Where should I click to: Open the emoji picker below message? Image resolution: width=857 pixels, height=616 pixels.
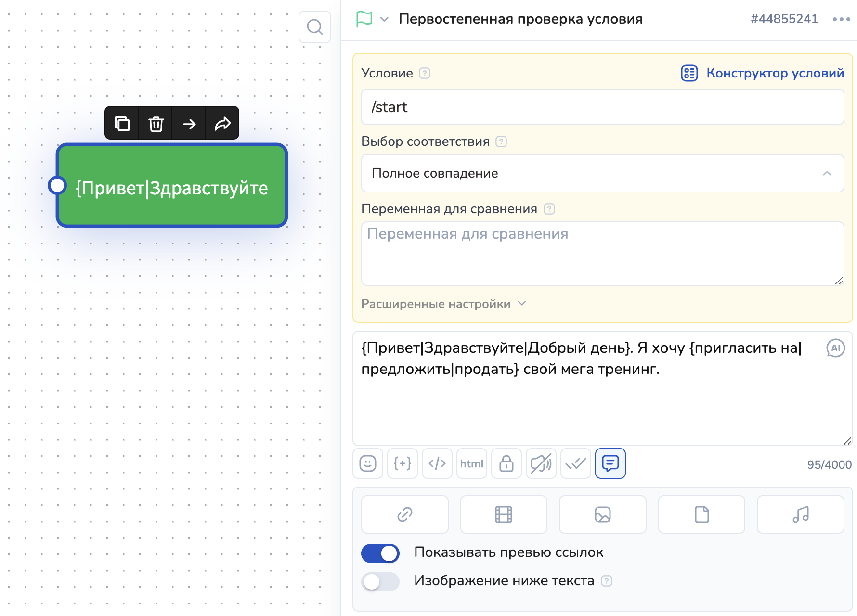(x=368, y=463)
